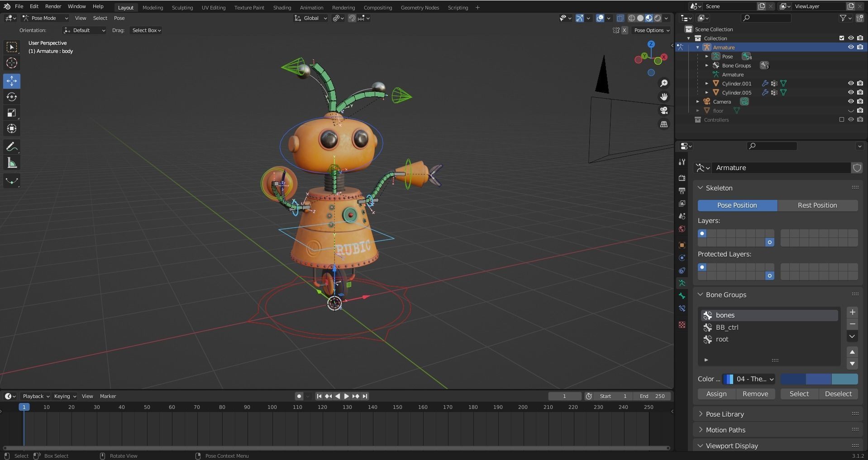Remove the selected bone group with minus
This screenshot has width=868, height=460.
852,324
